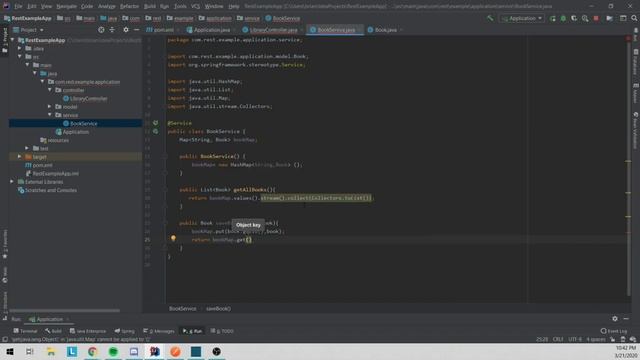
Task: Click the BookService breadcrumb in navigation bar
Action: [282, 18]
